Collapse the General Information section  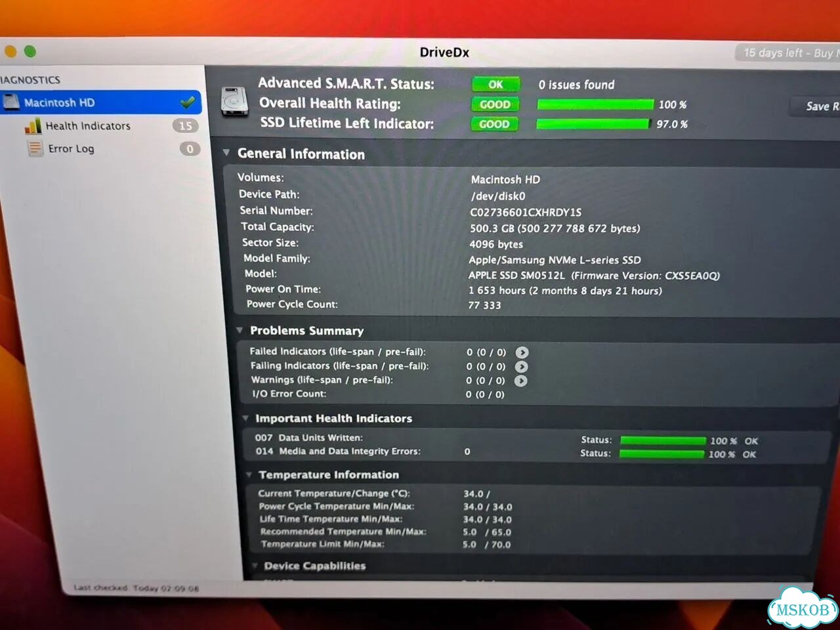tap(226, 153)
